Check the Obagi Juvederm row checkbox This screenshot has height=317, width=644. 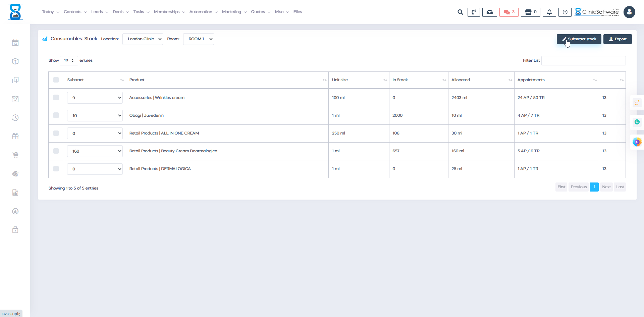click(56, 115)
